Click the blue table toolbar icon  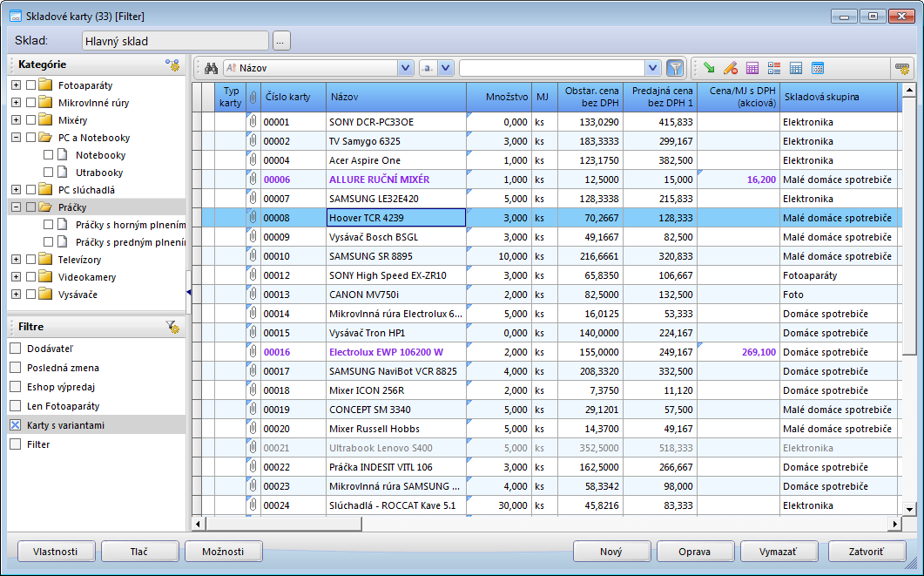(x=796, y=68)
